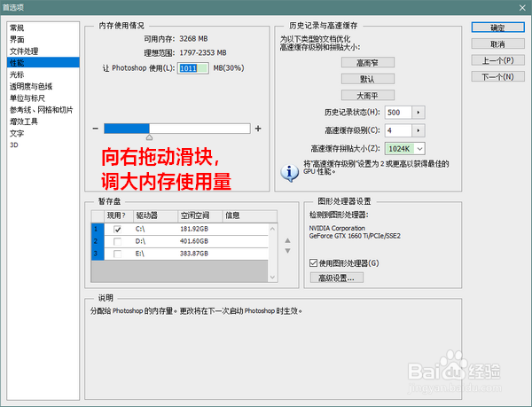Expand the 高速缓存拼贴大小 1024K dropdown

coord(419,149)
